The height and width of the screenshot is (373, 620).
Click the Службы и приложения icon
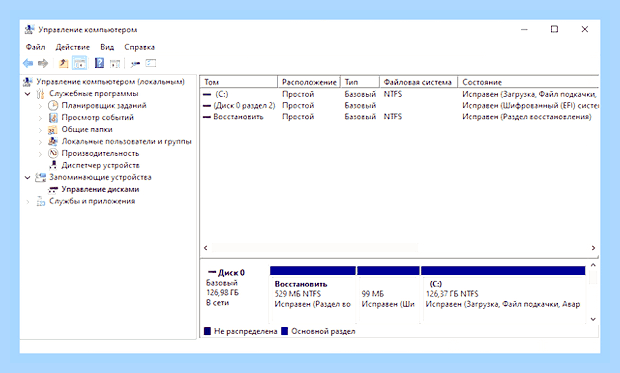(x=40, y=201)
